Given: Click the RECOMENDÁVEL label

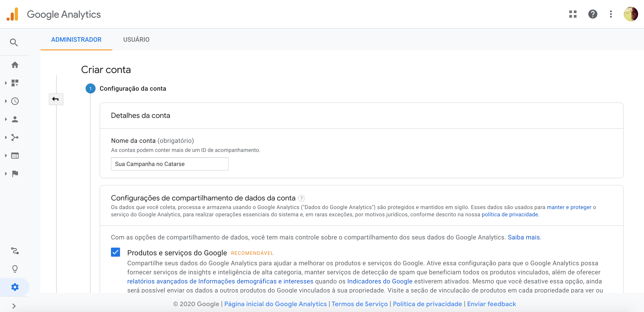Looking at the screenshot, I should tap(252, 253).
